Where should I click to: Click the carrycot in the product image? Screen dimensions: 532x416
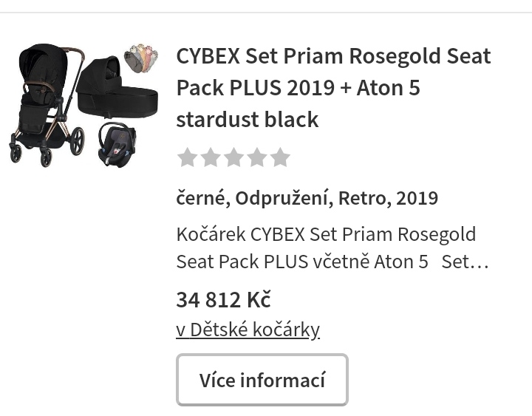coord(118,89)
